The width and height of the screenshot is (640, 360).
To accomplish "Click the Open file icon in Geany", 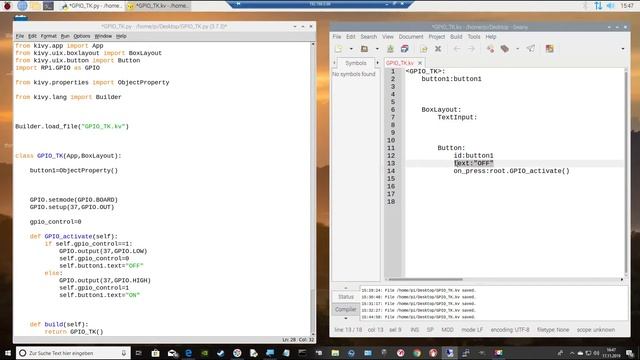I will (x=364, y=49).
